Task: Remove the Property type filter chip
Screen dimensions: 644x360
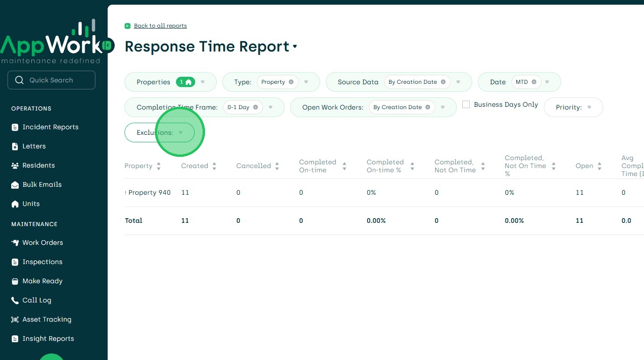Action: tap(291, 82)
